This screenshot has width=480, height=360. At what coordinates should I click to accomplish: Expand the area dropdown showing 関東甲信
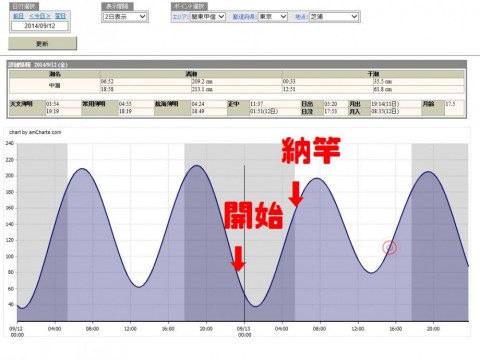tap(208, 17)
